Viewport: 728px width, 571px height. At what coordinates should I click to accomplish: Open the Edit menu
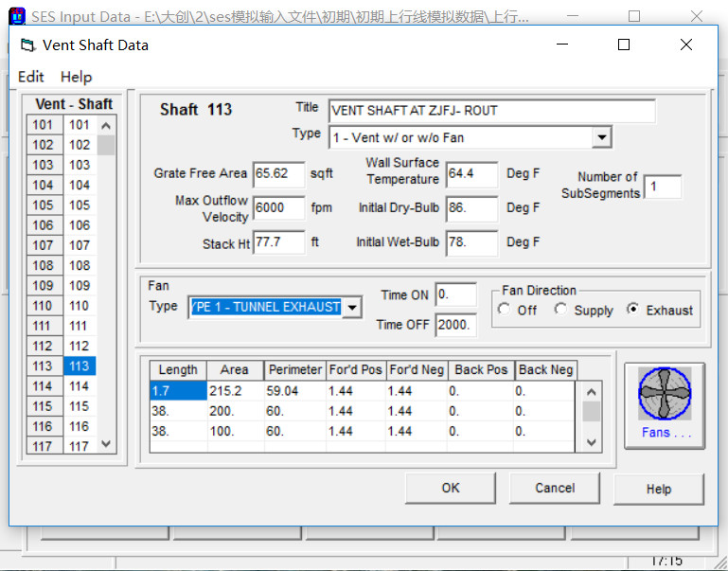point(31,77)
